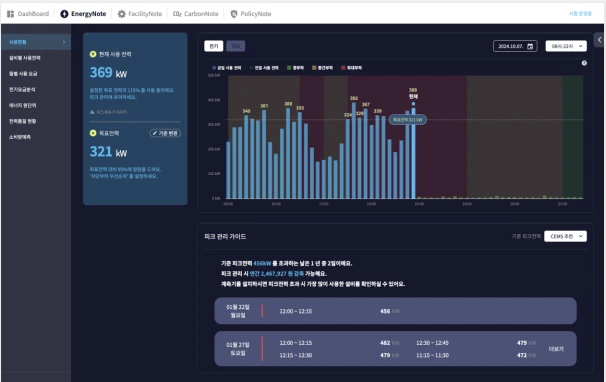
Task: Click the blue 456kW value in the guide text
Action: (x=262, y=263)
